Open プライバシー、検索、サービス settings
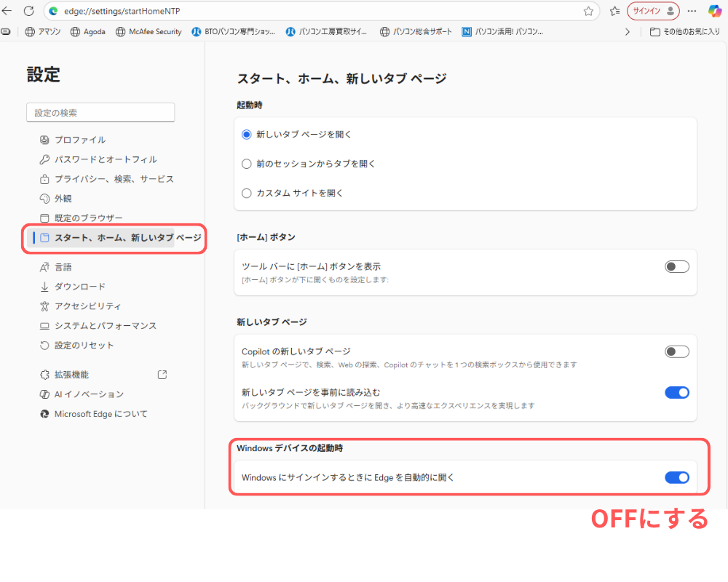The height and width of the screenshot is (582, 728). click(x=113, y=178)
